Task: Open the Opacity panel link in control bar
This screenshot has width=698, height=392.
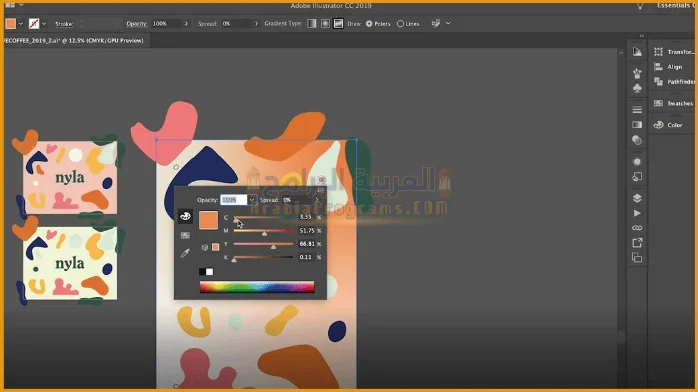Action: click(137, 24)
